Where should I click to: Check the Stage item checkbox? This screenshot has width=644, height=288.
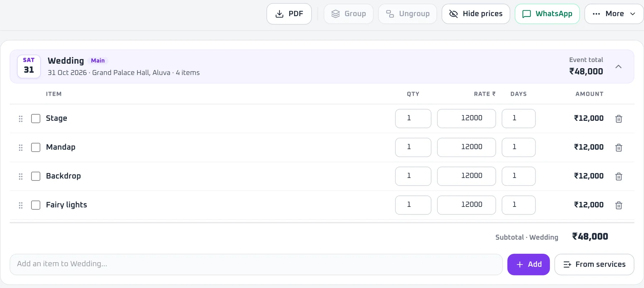coord(36,119)
